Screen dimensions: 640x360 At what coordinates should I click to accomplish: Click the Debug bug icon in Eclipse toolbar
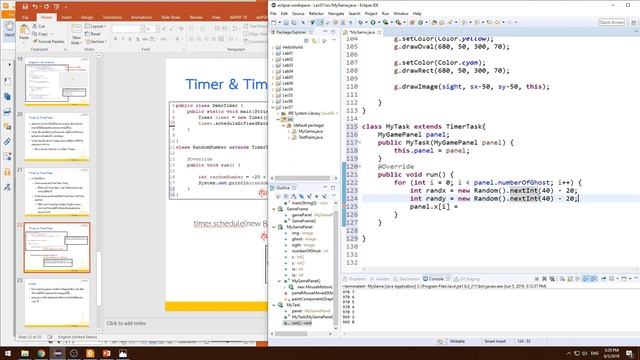pyautogui.click(x=360, y=22)
